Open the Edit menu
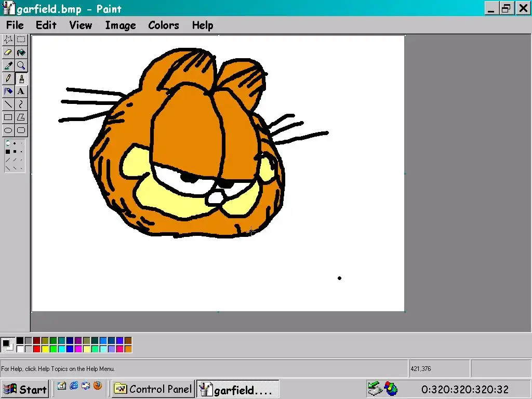 click(46, 25)
